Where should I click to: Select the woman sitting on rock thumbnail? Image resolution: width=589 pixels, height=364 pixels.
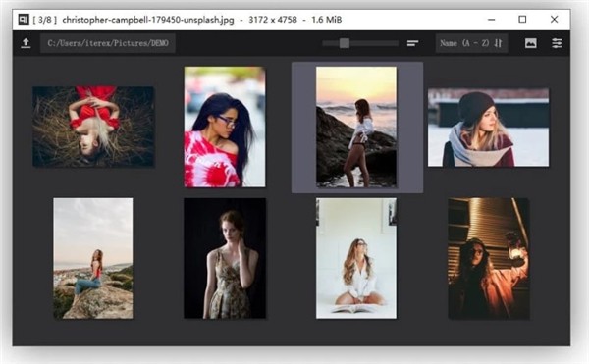tap(93, 258)
